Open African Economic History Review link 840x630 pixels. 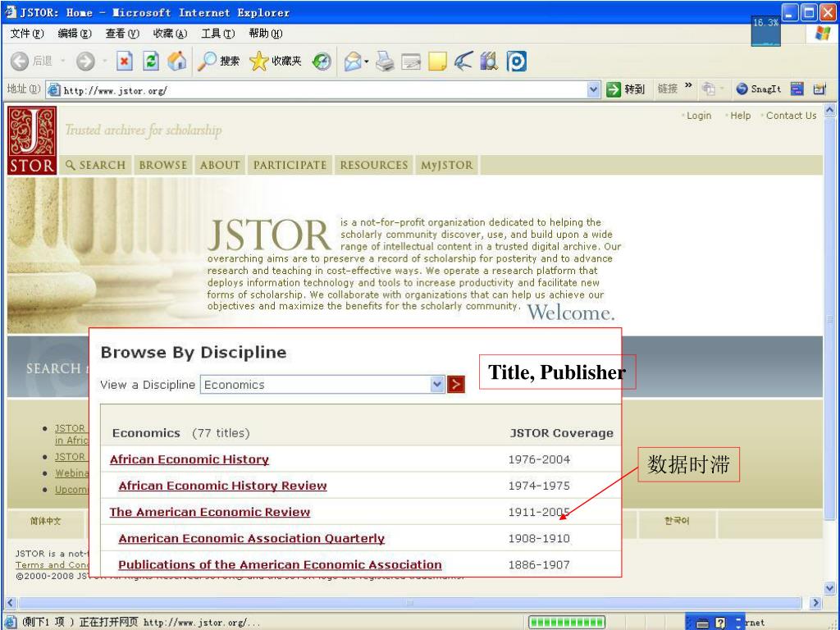tap(222, 486)
